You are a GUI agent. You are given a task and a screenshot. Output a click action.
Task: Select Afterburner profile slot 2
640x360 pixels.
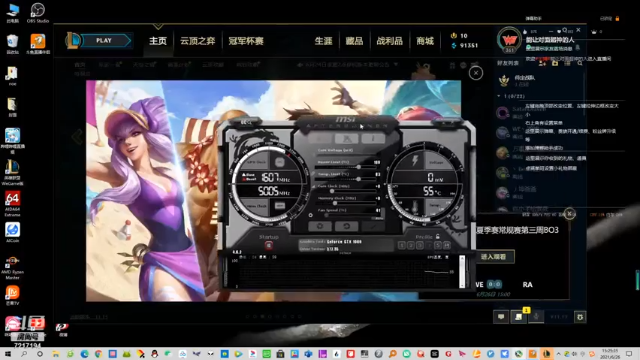tap(411, 245)
